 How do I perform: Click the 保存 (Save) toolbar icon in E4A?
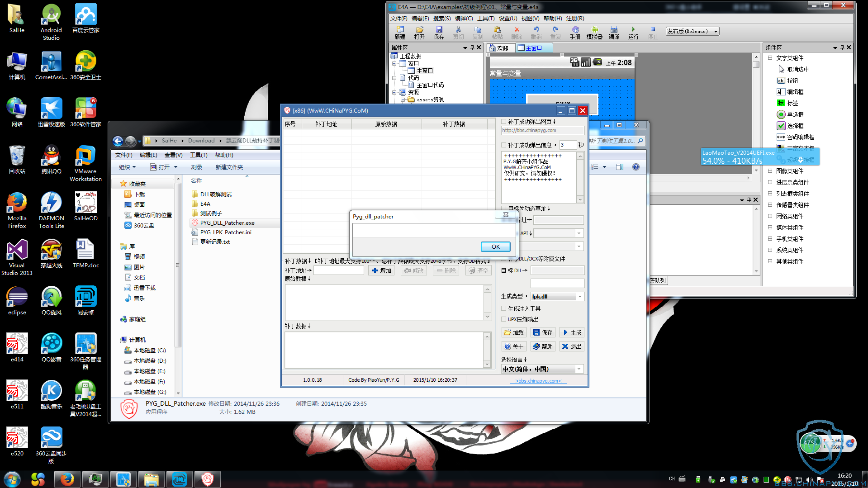point(439,33)
